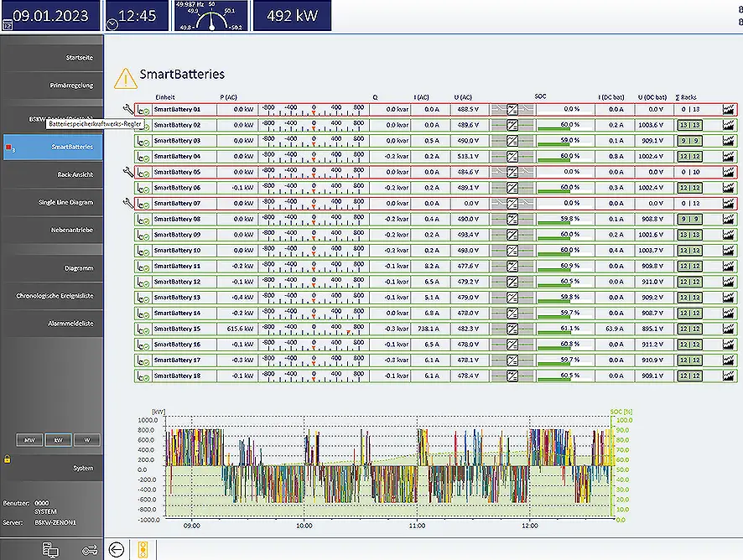Click status icon left of SmartBattery 12

click(143, 282)
